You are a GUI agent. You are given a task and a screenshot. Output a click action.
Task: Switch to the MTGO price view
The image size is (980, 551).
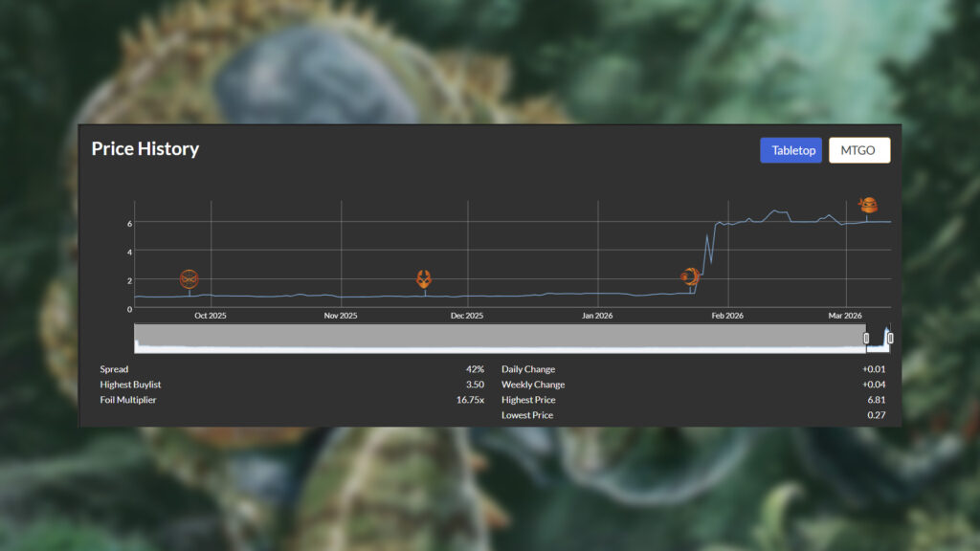[x=858, y=150]
